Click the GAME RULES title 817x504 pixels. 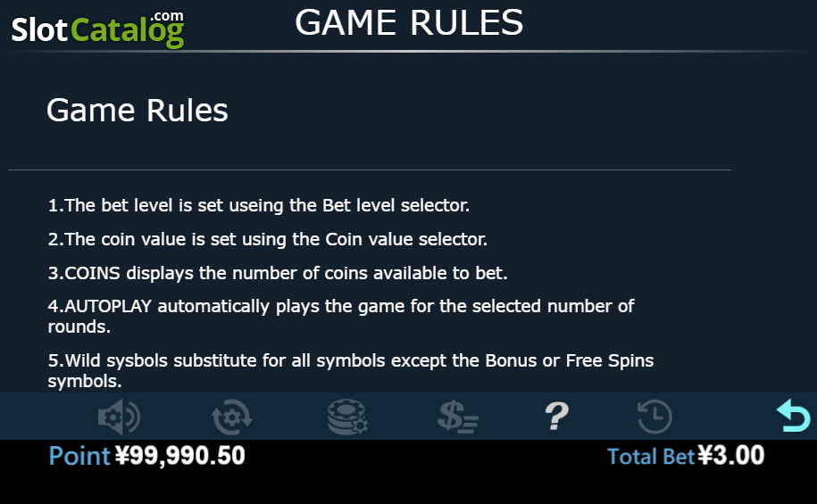point(409,22)
